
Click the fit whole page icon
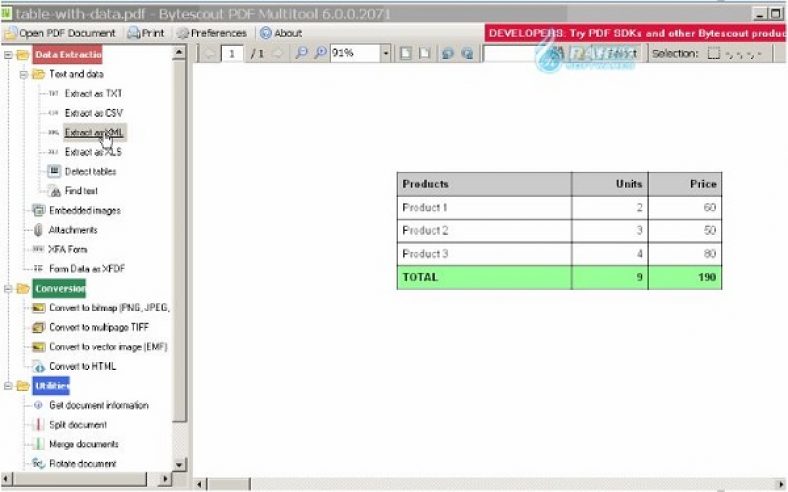point(406,53)
